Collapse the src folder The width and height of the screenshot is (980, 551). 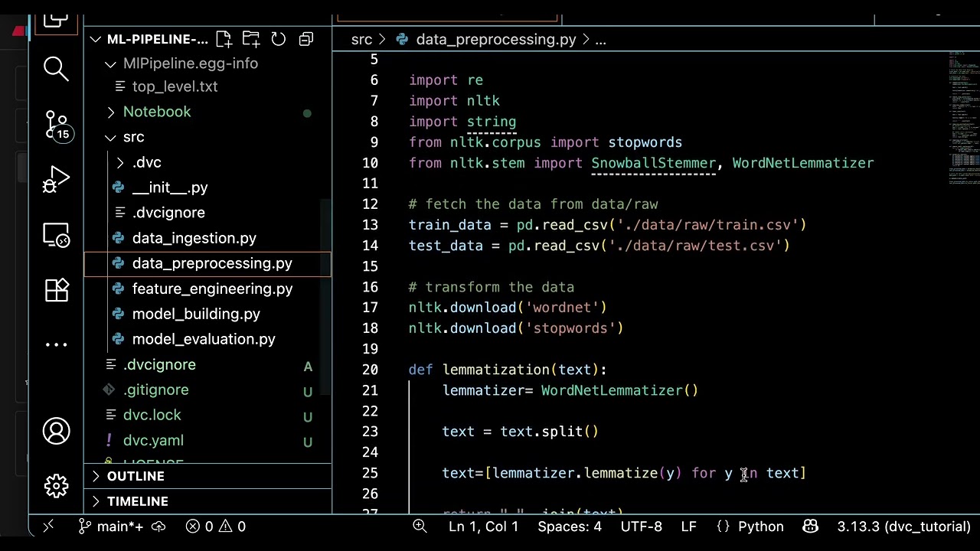tap(111, 137)
